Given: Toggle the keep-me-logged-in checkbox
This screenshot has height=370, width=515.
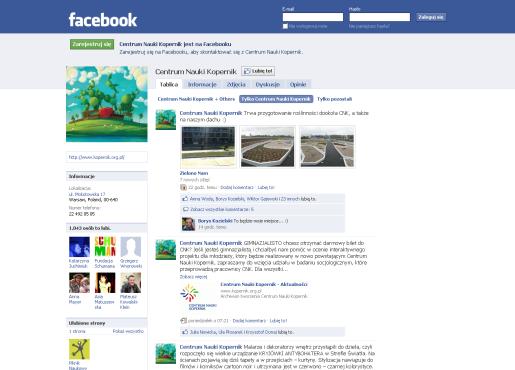Looking at the screenshot, I should 285,26.
